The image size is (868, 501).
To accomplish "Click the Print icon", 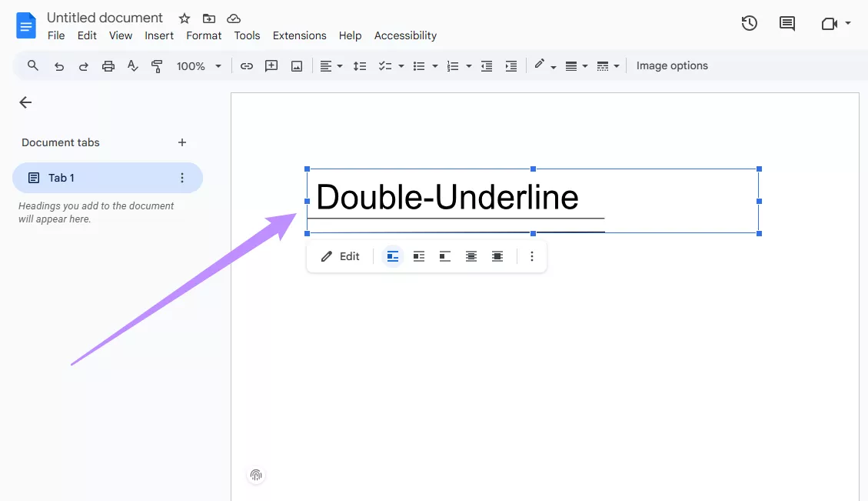I will click(x=108, y=65).
